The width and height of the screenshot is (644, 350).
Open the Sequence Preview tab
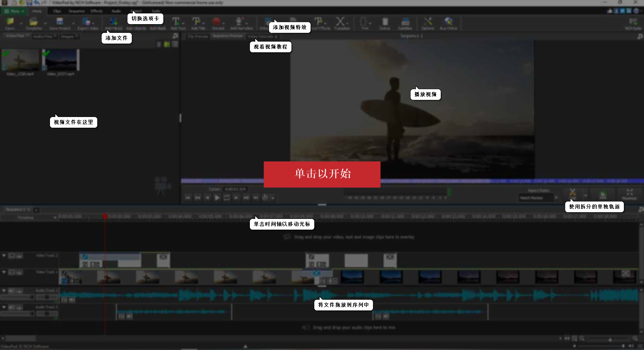point(227,36)
